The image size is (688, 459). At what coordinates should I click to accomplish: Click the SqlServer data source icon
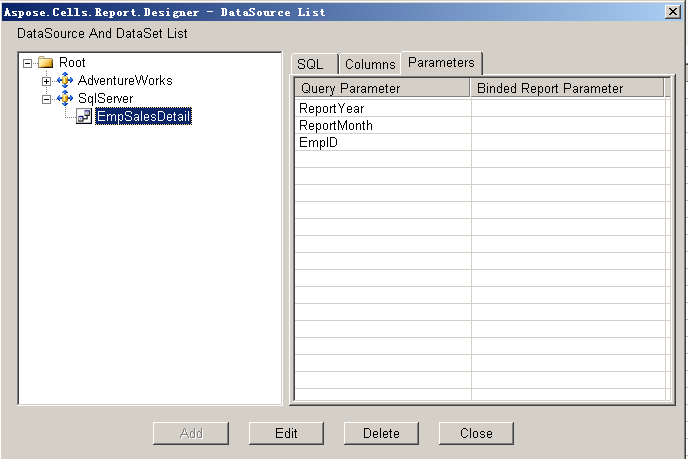(65, 98)
